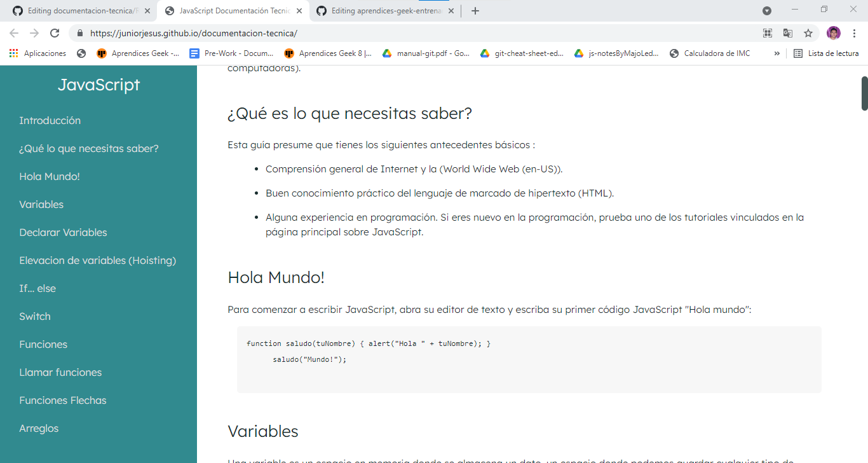Open the Hola Mundo! sidebar link
The width and height of the screenshot is (868, 463).
click(x=51, y=176)
